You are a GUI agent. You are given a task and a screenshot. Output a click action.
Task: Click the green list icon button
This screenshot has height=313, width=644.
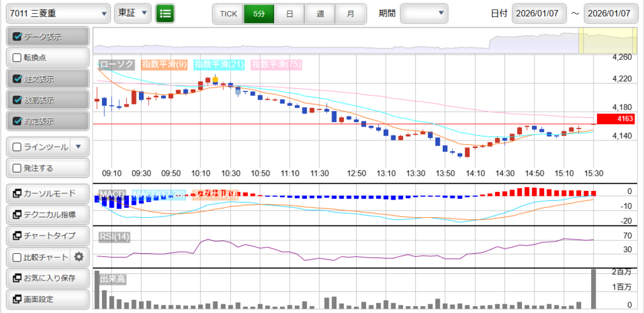[165, 13]
